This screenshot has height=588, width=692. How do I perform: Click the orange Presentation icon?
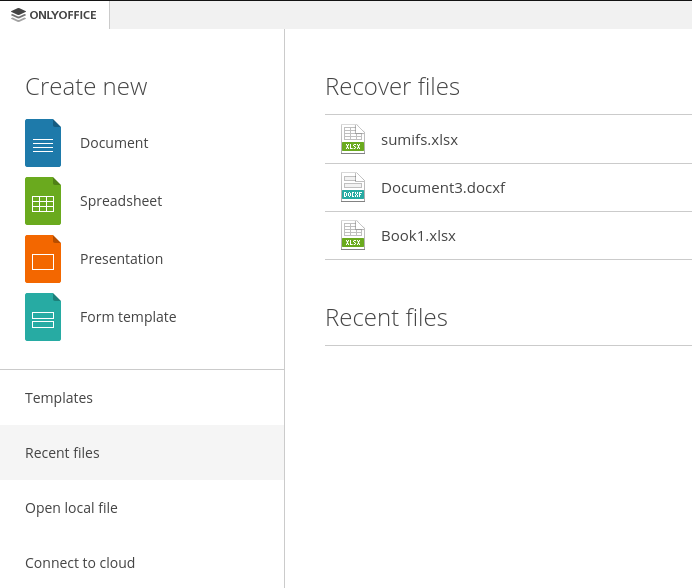[43, 259]
